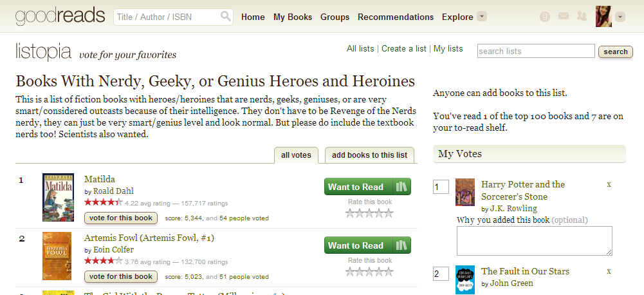Remove Harry Potter vote with the x
644x295 pixels.
[609, 184]
